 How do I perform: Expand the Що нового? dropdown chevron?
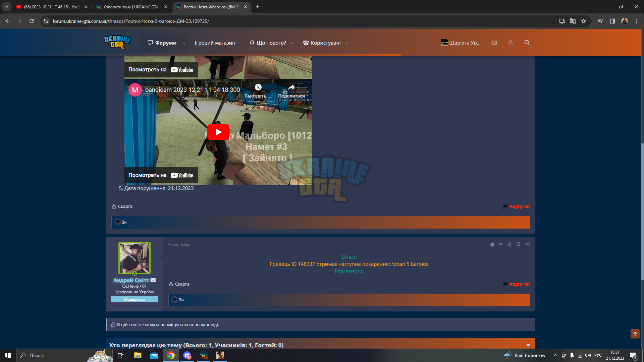coord(292,43)
